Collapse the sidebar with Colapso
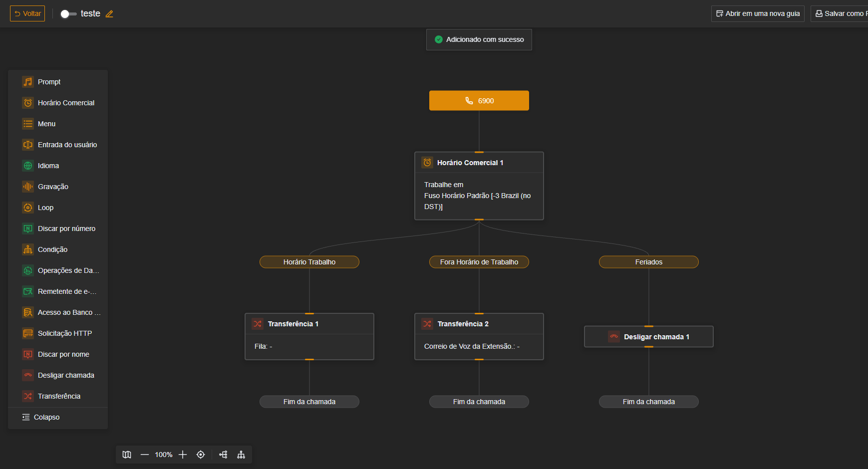This screenshot has width=868, height=469. (41, 417)
